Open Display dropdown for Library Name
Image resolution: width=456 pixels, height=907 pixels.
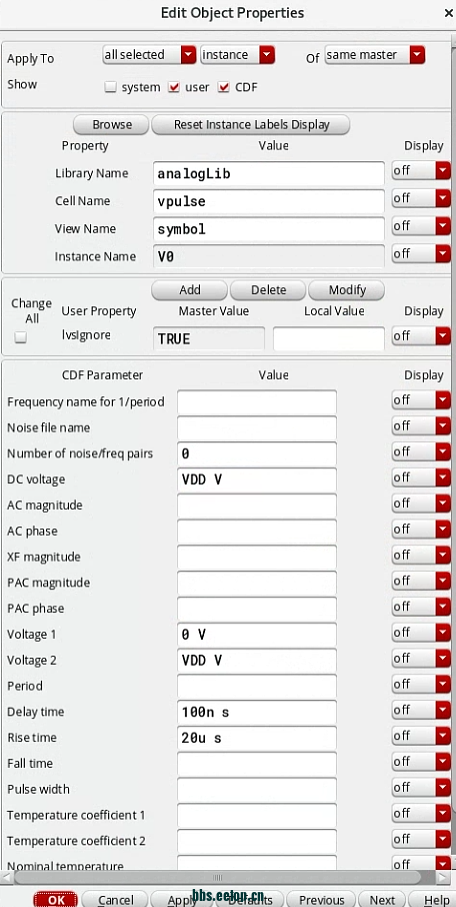point(421,171)
